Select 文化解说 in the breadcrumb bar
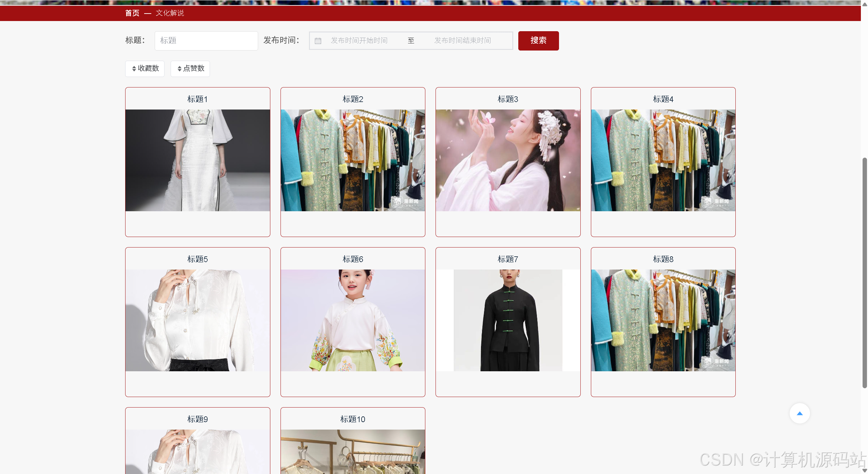The height and width of the screenshot is (474, 868). click(170, 13)
